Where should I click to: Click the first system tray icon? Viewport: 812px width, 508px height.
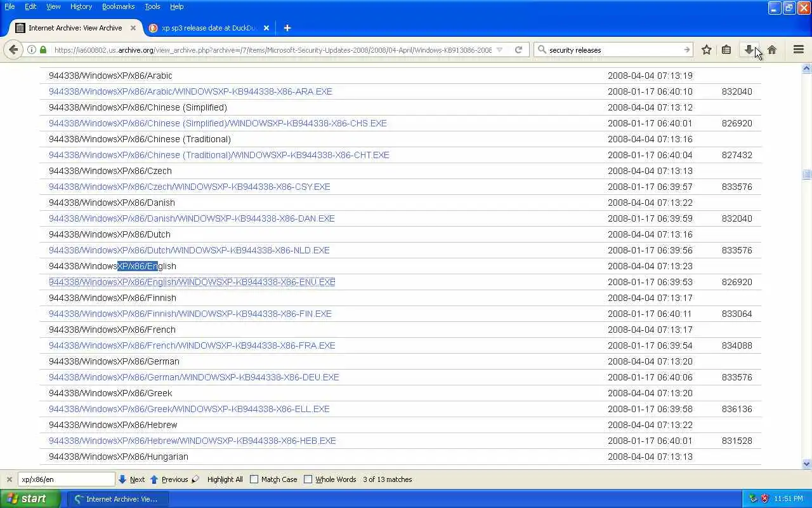pyautogui.click(x=753, y=498)
